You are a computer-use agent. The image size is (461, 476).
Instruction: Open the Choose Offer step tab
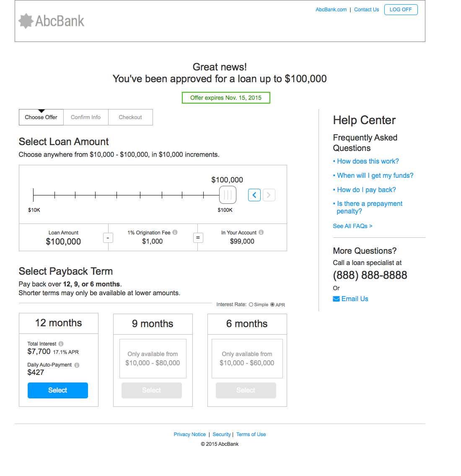[x=41, y=117]
